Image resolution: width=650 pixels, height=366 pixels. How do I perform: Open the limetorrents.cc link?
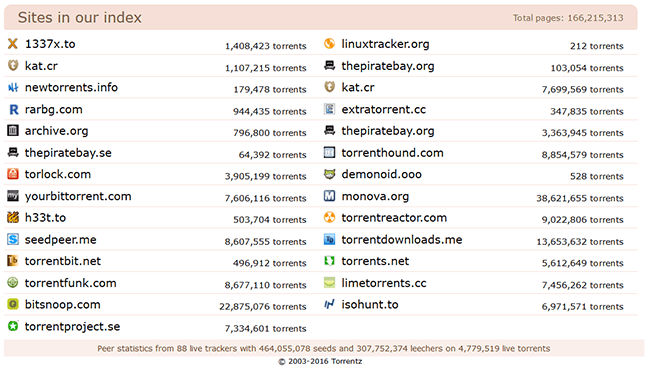point(384,283)
